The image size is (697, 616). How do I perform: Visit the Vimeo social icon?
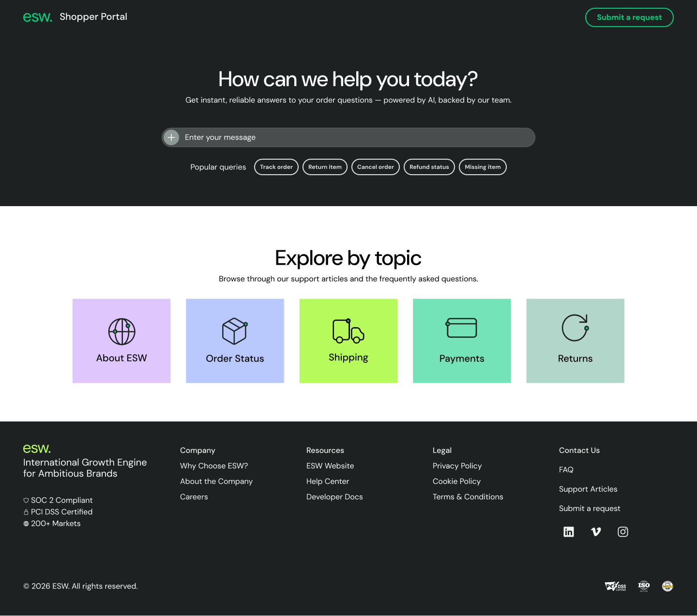pyautogui.click(x=596, y=532)
